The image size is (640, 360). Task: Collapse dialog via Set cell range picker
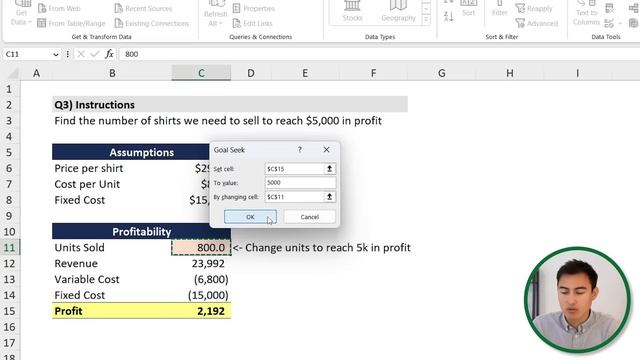(329, 169)
